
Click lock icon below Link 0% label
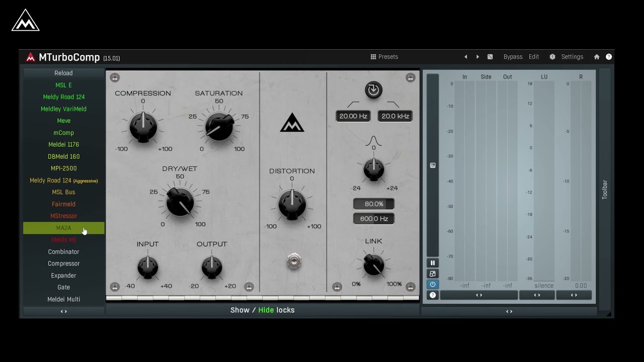pyautogui.click(x=337, y=287)
